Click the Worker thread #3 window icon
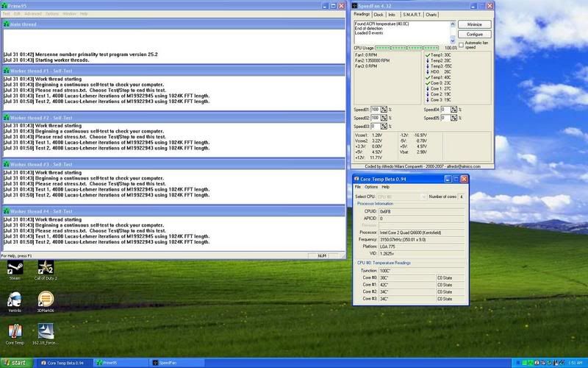This screenshot has height=368, width=588. pyautogui.click(x=6, y=164)
